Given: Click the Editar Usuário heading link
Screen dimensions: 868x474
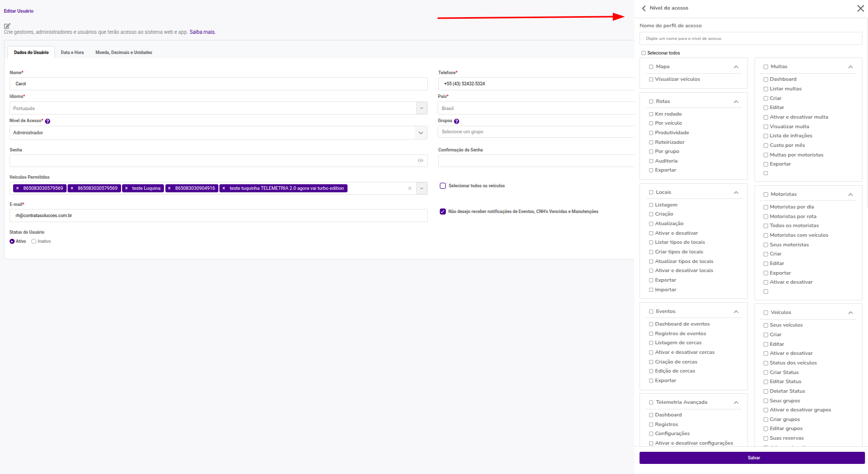Looking at the screenshot, I should (19, 11).
